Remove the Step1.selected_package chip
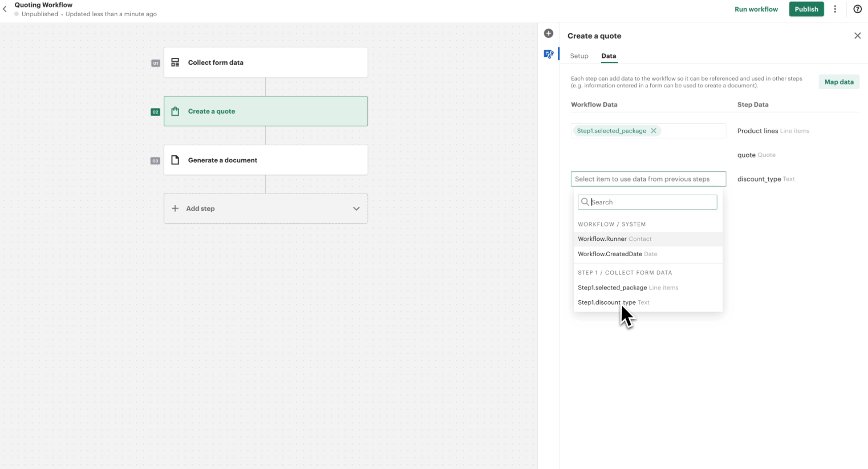This screenshot has height=469, width=868. point(653,130)
